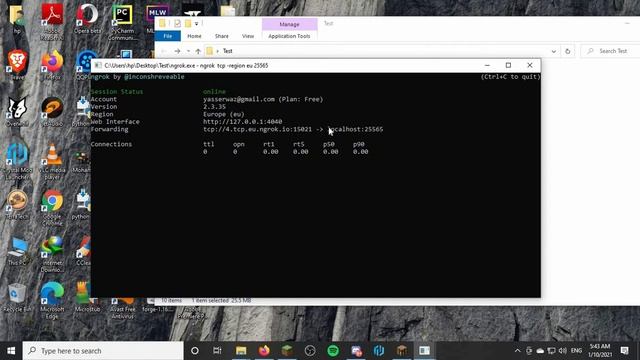
Task: Open recent locations dropdown in Explorer
Action: point(188,51)
